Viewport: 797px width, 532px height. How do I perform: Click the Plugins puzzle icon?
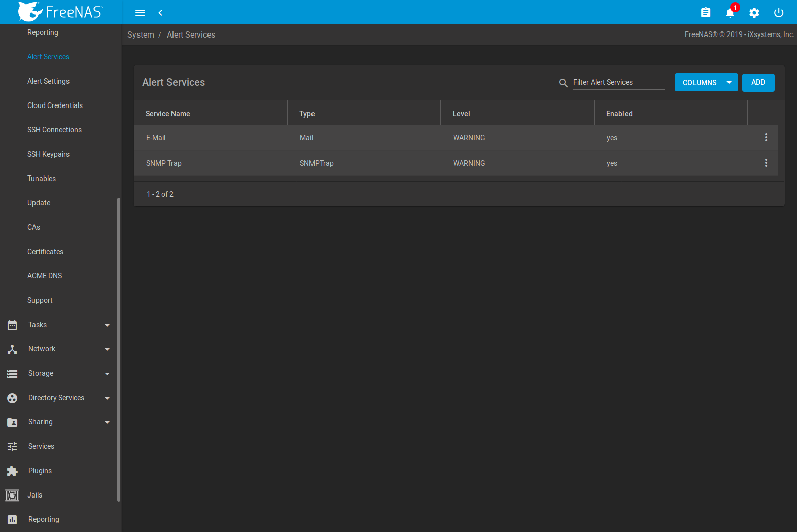12,471
